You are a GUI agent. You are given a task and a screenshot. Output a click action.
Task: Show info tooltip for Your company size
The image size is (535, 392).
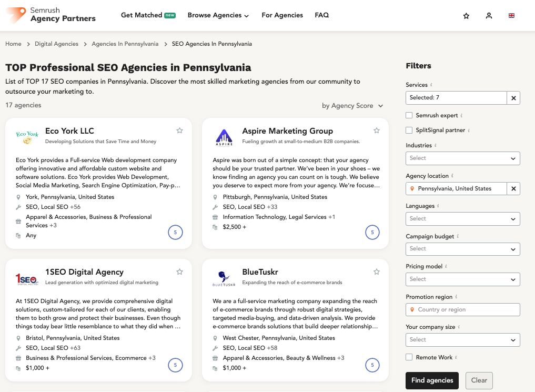[459, 327]
